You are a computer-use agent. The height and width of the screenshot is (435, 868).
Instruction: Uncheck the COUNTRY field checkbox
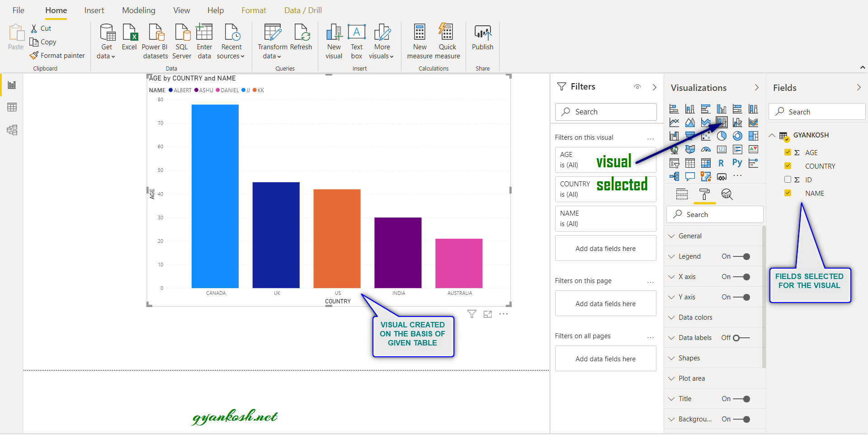pos(788,166)
